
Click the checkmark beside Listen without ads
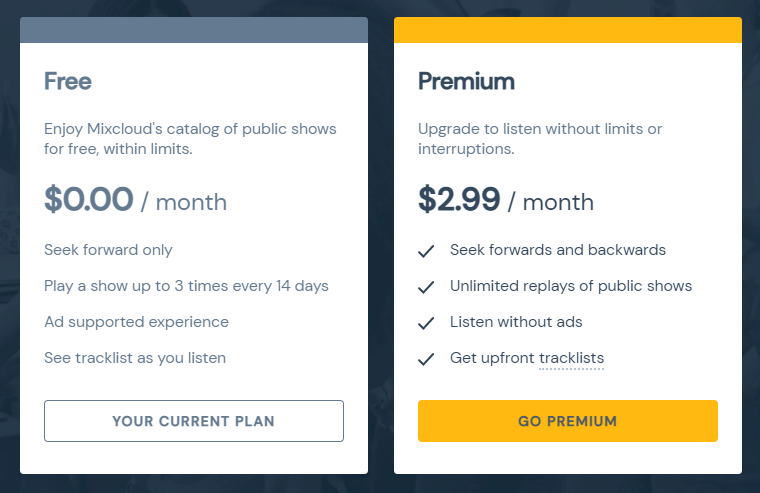(427, 323)
